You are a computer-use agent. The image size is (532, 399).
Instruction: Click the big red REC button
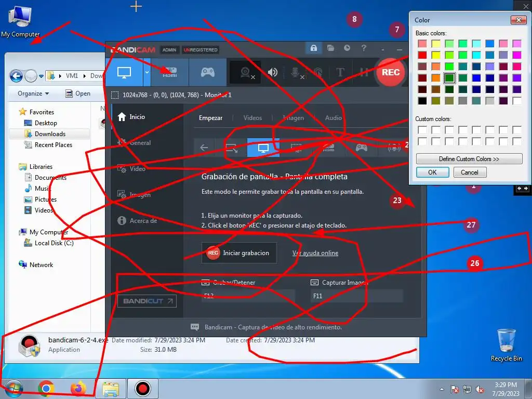click(391, 72)
